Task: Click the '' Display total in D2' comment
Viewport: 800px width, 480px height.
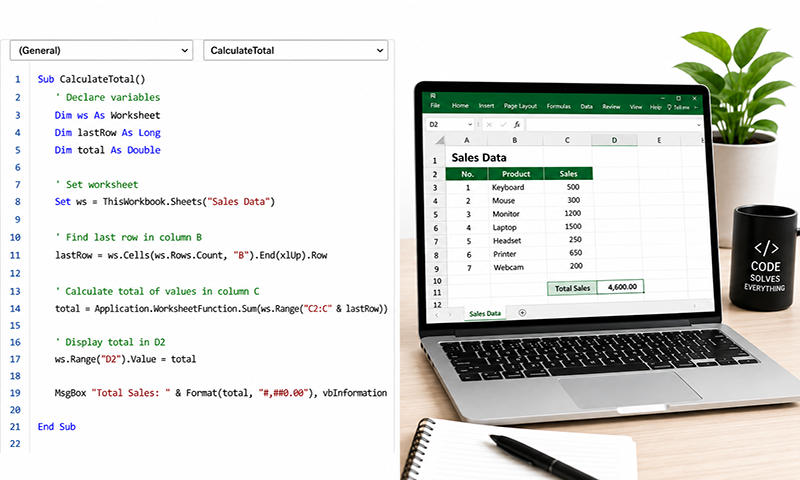Action: click(x=110, y=342)
